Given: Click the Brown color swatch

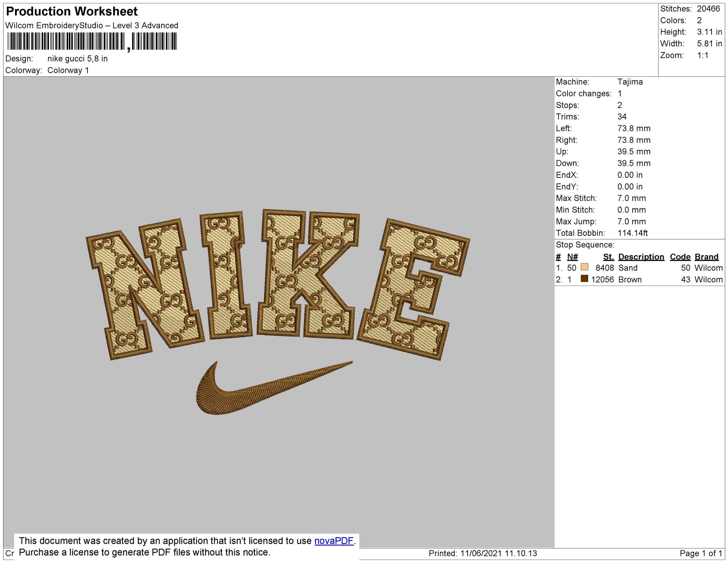Looking at the screenshot, I should [x=584, y=279].
